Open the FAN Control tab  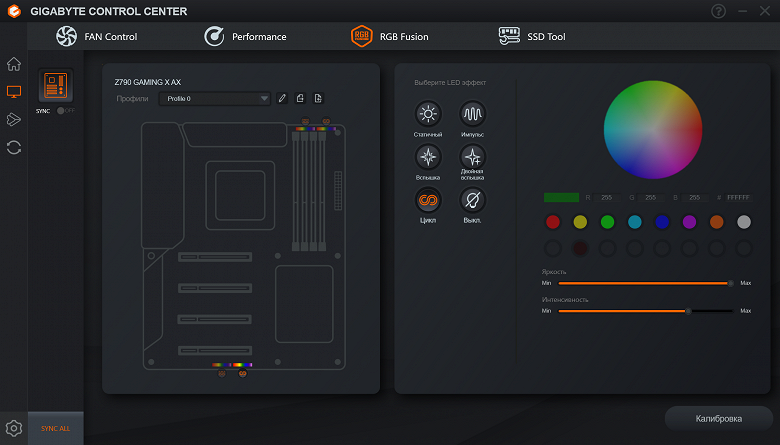97,36
